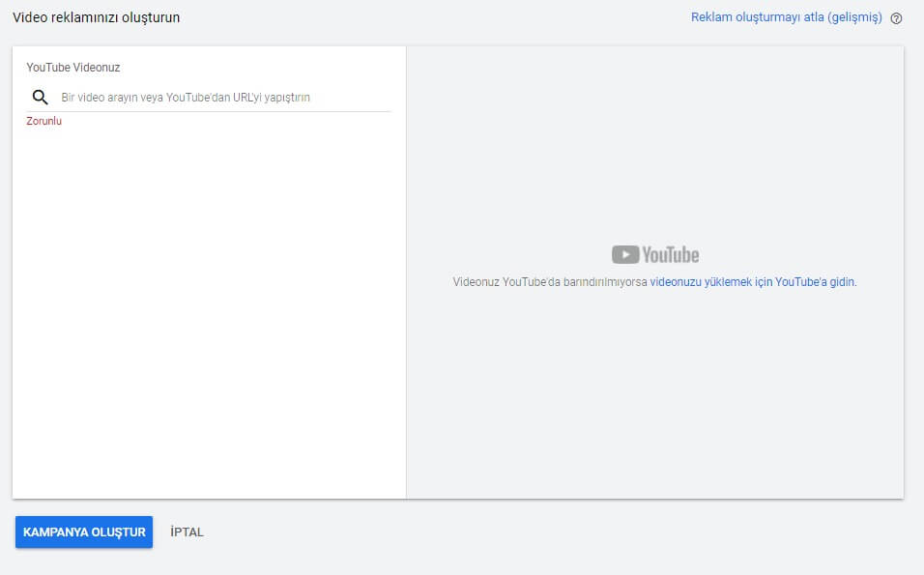The width and height of the screenshot is (924, 575).
Task: Click the İPTAL button
Action: tap(187, 532)
